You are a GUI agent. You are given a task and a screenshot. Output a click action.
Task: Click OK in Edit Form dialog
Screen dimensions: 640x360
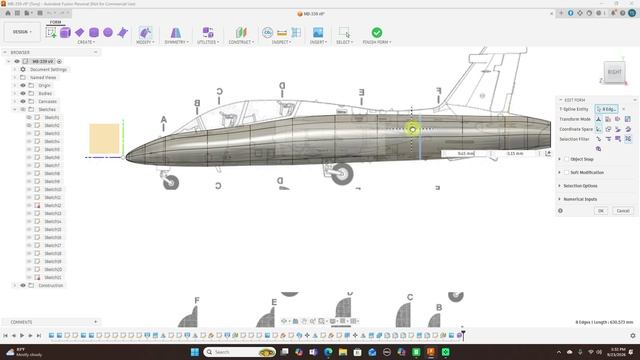tap(601, 211)
